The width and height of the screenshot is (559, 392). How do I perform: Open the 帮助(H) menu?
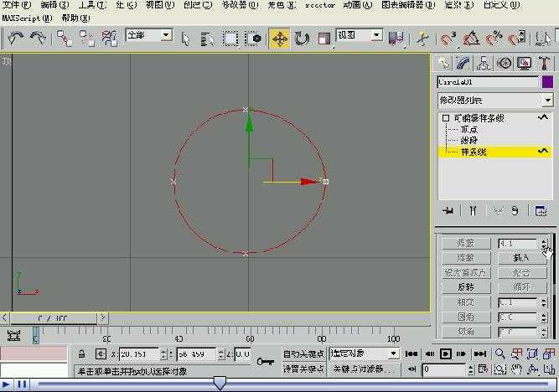(75, 18)
